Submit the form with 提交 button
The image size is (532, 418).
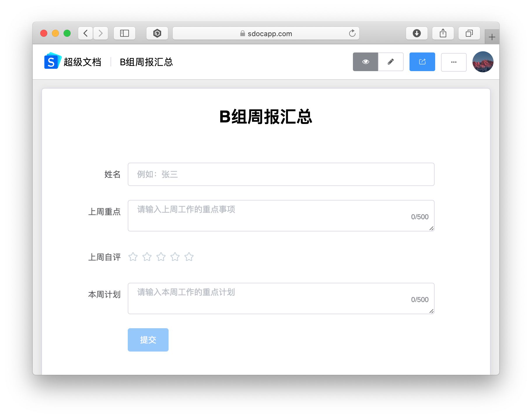pos(148,340)
